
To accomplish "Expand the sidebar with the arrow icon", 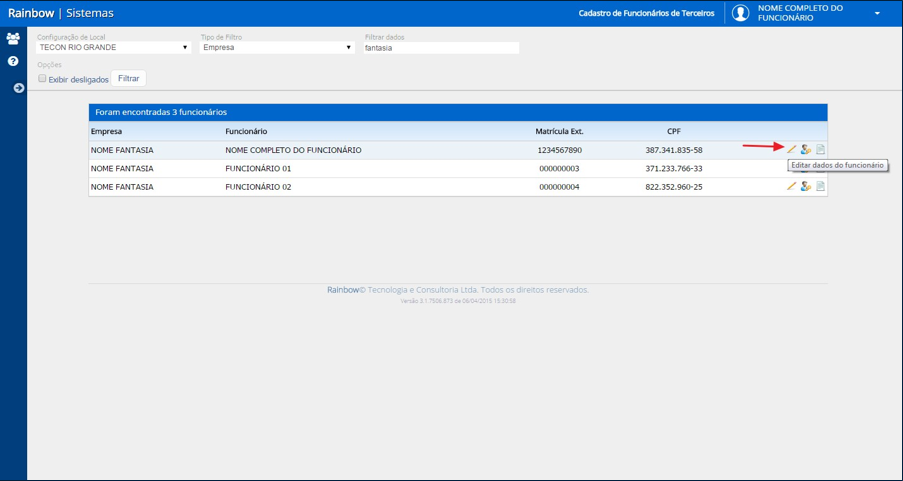I will [19, 88].
